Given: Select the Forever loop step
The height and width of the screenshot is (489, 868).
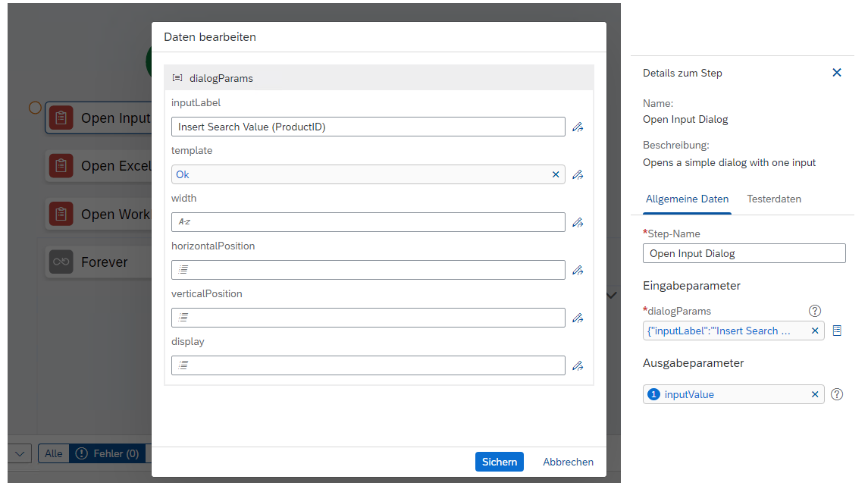Looking at the screenshot, I should pos(99,262).
